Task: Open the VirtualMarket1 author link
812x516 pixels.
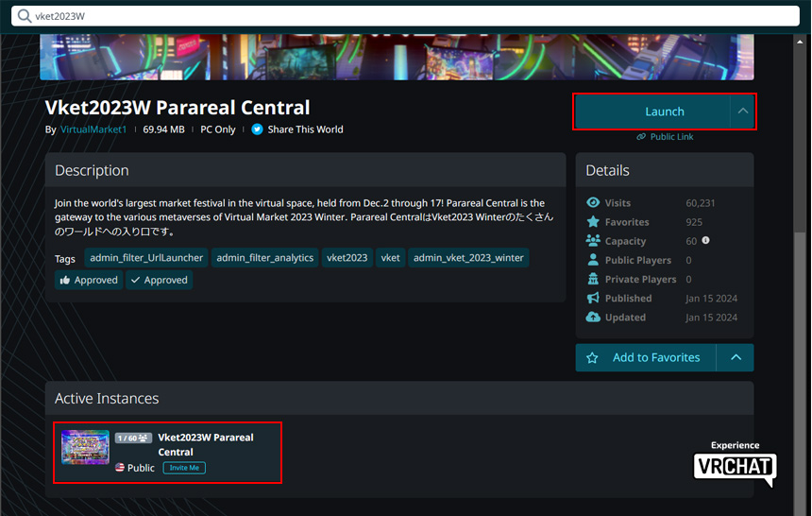Action: (x=93, y=129)
